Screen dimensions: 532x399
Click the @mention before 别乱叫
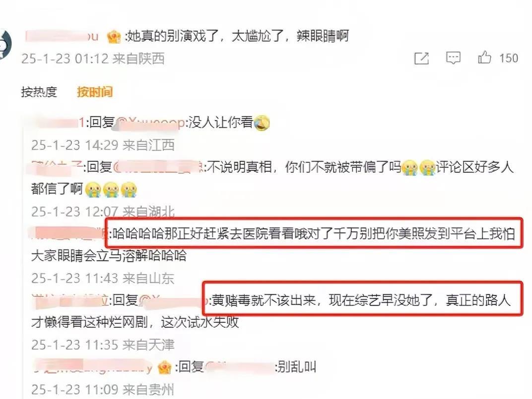point(239,367)
